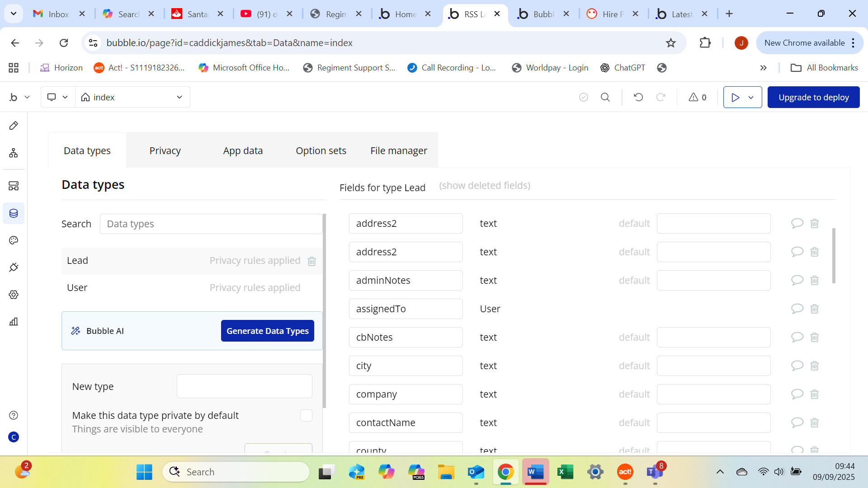Open the Styles palette sidebar icon
Screen dimensions: 868x488
14,240
